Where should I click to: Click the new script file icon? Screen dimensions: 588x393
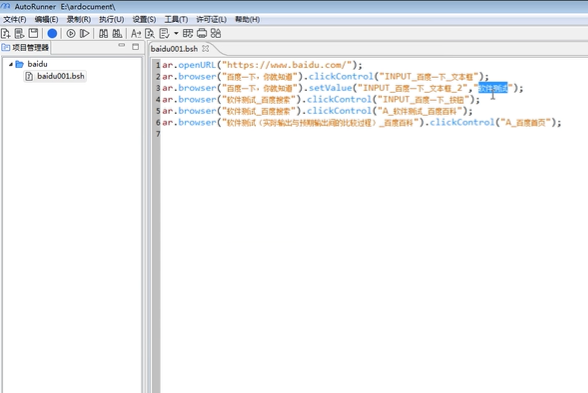pyautogui.click(x=6, y=34)
